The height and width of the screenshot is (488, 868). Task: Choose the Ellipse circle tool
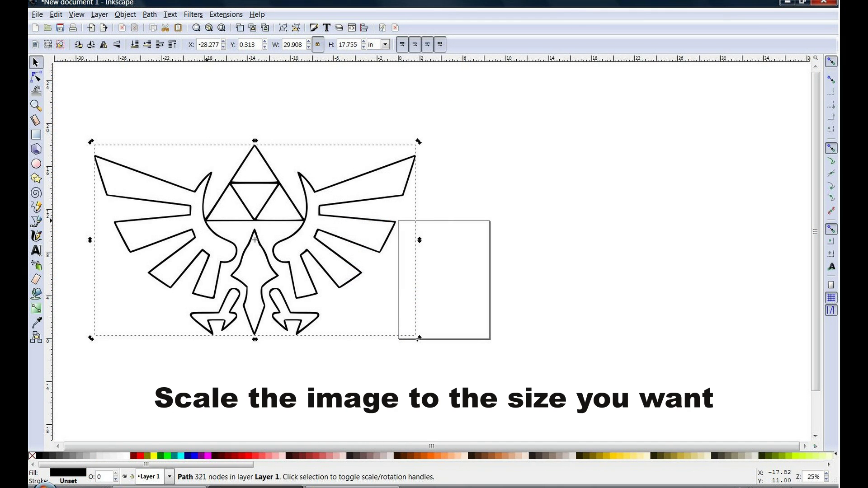click(36, 163)
